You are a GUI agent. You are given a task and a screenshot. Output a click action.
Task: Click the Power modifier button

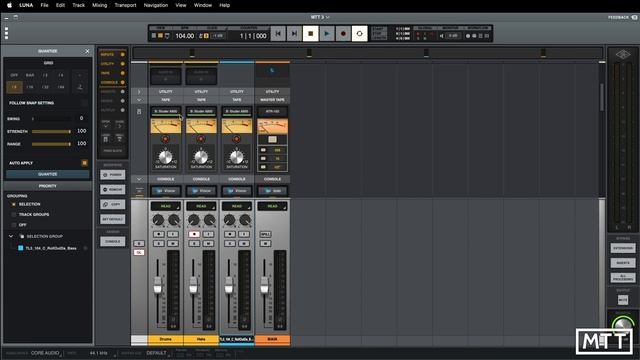(x=113, y=175)
